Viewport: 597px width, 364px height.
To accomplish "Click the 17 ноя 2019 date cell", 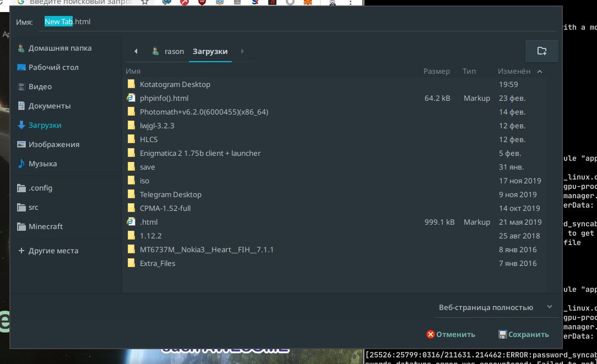I will 520,181.
